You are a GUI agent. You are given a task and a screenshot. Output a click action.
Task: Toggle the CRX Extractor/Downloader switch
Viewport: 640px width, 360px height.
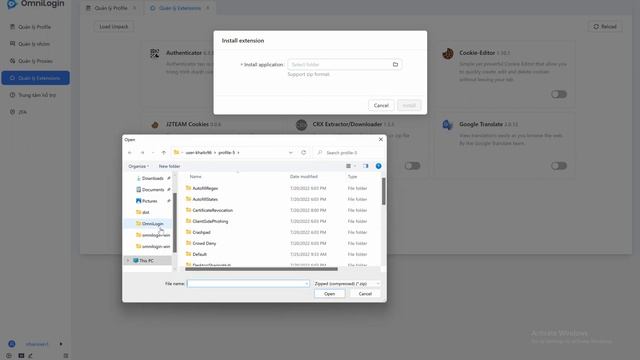pos(412,166)
